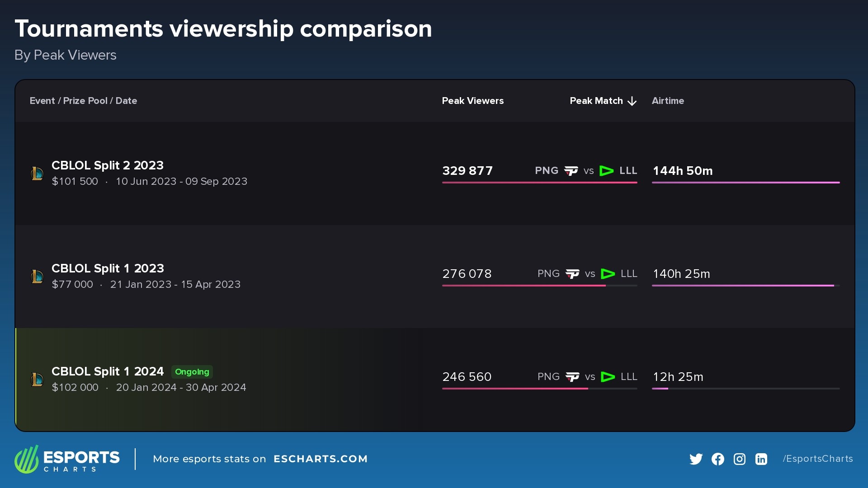Click League of Legends icon for CBLOL Split 2 2023
This screenshot has width=868, height=488.
point(37,173)
